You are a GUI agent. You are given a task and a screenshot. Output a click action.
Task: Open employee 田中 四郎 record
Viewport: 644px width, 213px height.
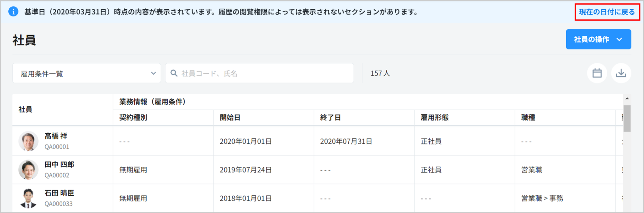(x=59, y=164)
